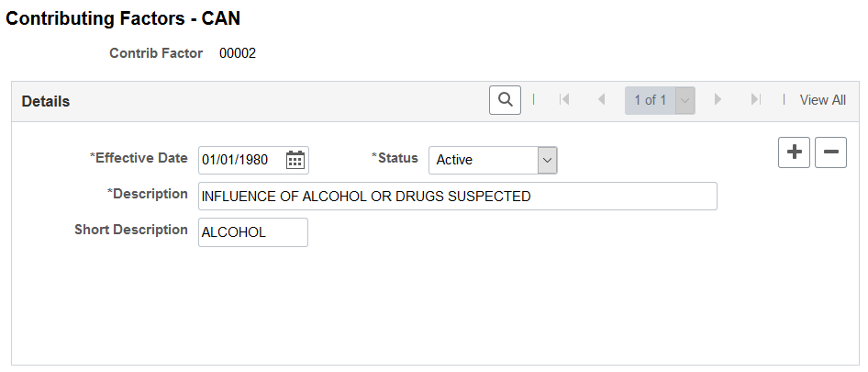Viewport: 868px width, 372px height.
Task: Jump to last row using the last-row arrow
Action: (x=756, y=100)
